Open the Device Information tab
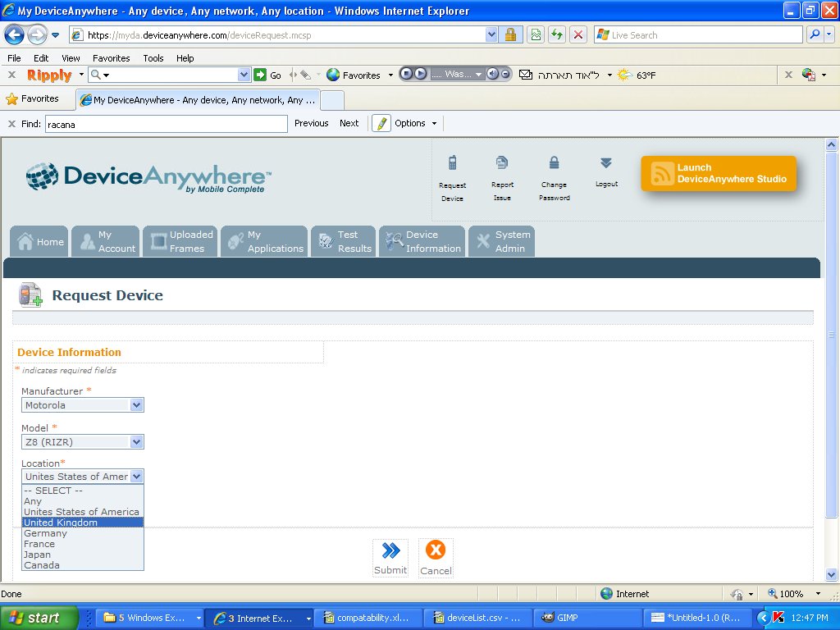Image resolution: width=840 pixels, height=630 pixels. click(x=422, y=242)
